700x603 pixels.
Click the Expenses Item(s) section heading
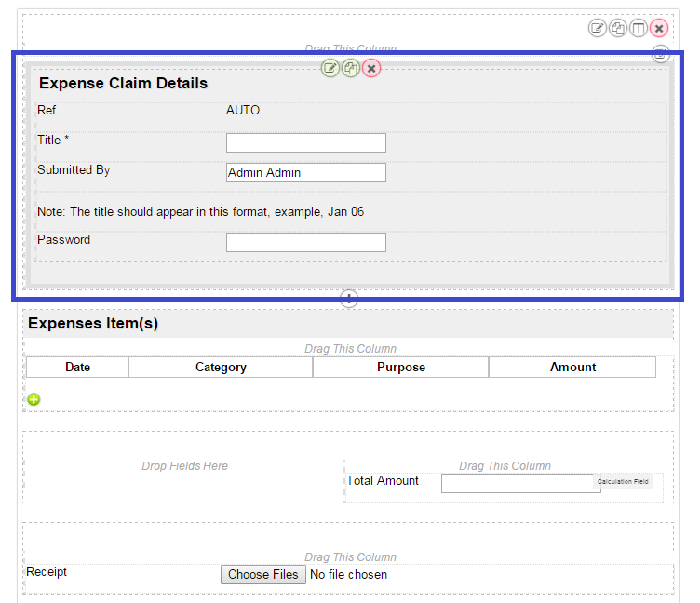click(x=93, y=324)
